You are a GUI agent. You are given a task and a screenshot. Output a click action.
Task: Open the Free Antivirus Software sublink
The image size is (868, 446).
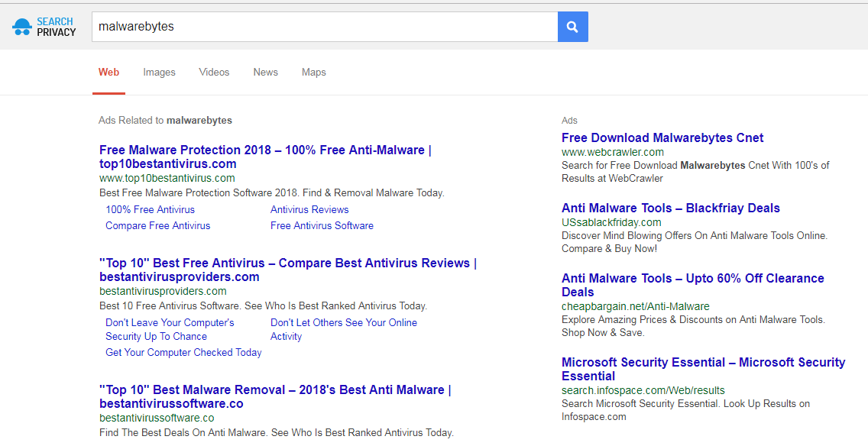tap(322, 226)
